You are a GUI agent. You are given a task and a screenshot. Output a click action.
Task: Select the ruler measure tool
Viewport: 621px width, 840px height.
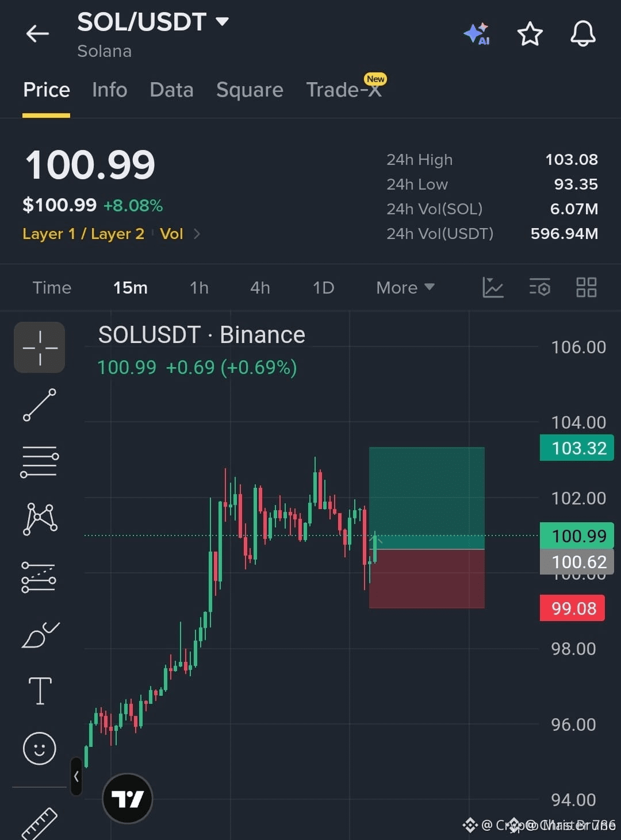click(x=39, y=824)
